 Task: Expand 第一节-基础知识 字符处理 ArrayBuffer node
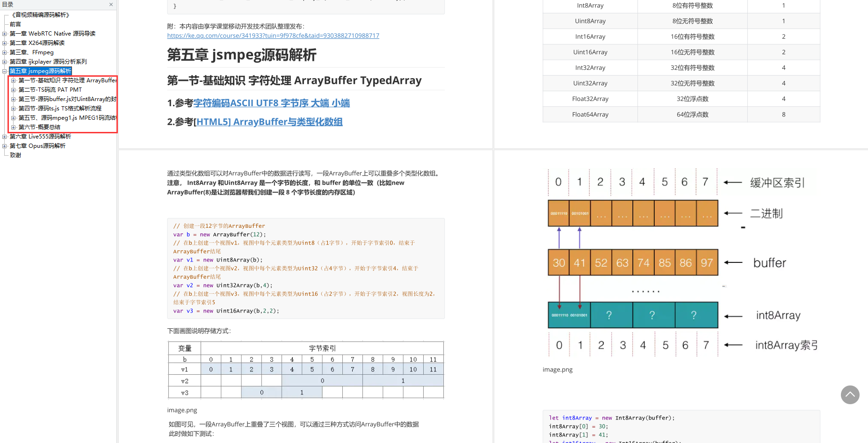click(14, 80)
